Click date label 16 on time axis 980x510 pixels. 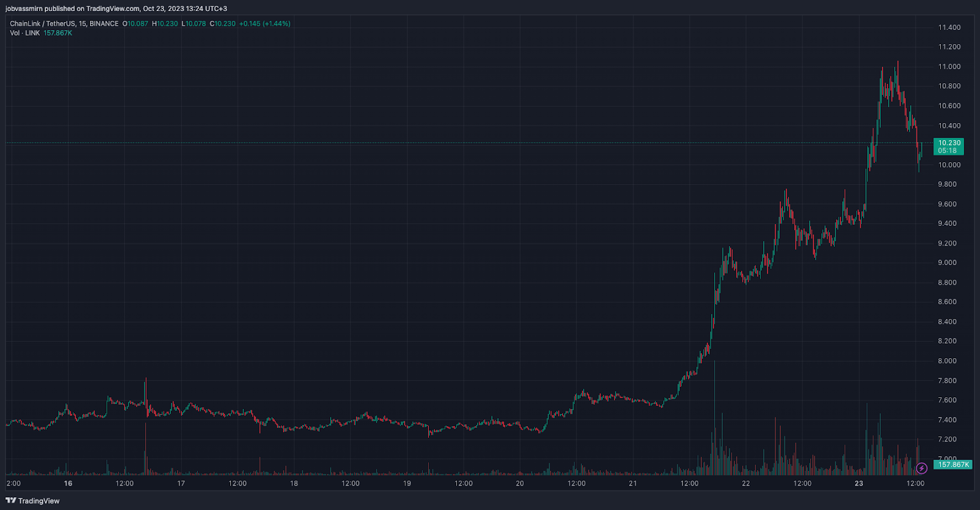tap(68, 483)
